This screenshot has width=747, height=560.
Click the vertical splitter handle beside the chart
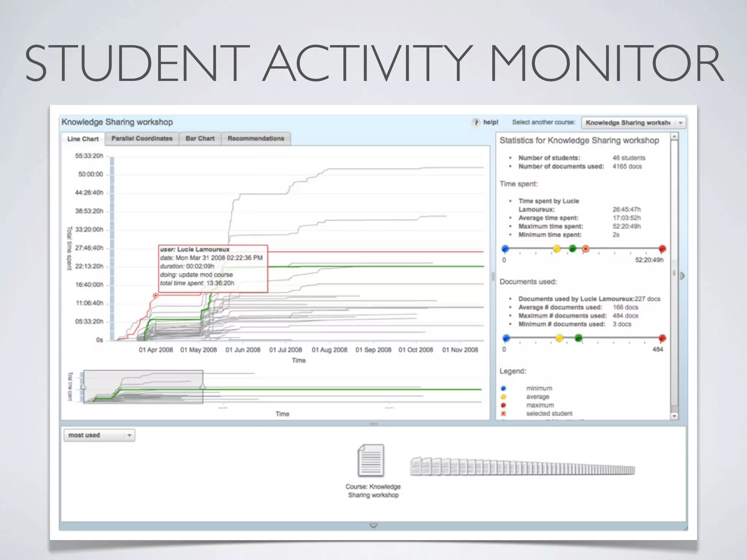pyautogui.click(x=493, y=276)
